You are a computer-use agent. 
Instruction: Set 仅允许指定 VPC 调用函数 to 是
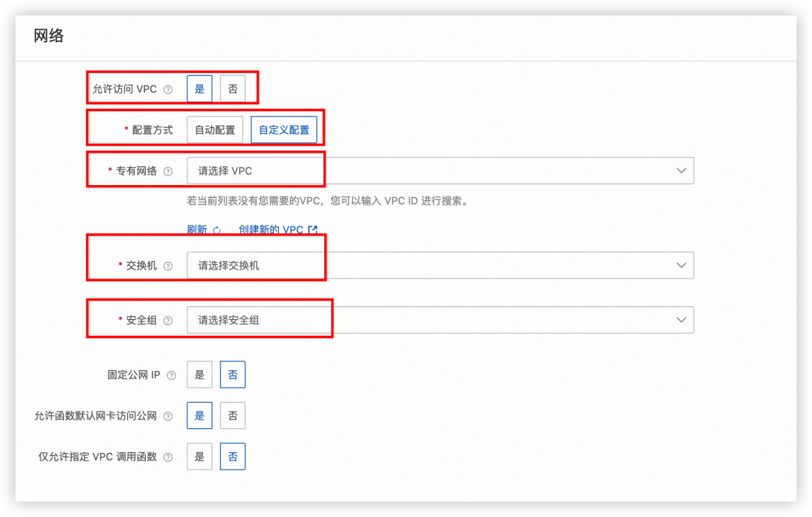click(199, 456)
